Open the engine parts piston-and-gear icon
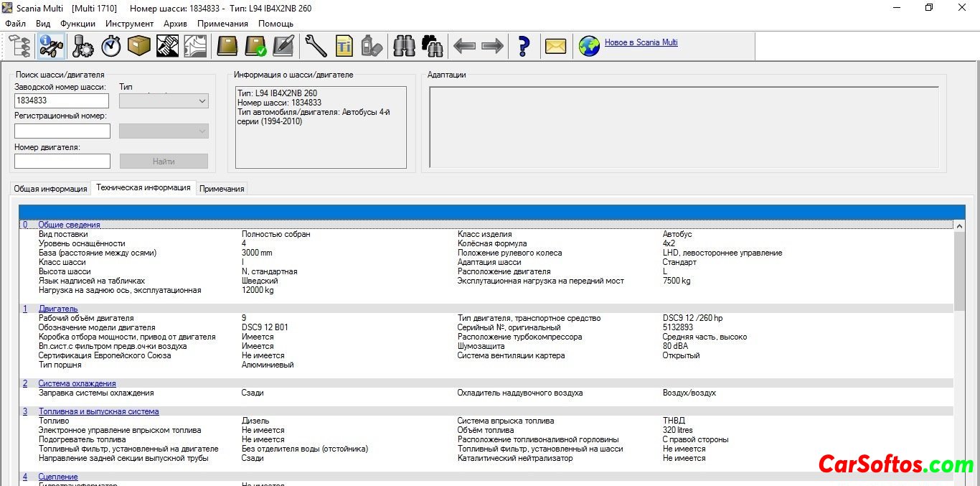Image resolution: width=980 pixels, height=486 pixels. click(83, 47)
